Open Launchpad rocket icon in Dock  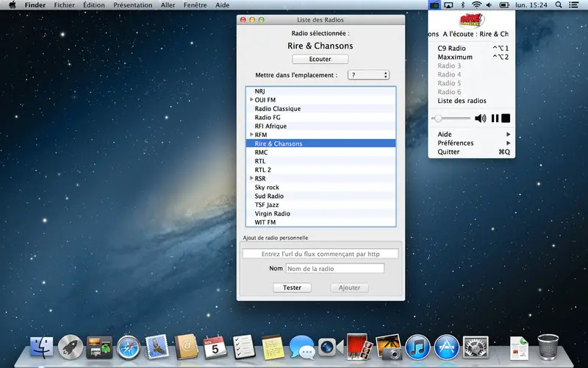point(70,347)
